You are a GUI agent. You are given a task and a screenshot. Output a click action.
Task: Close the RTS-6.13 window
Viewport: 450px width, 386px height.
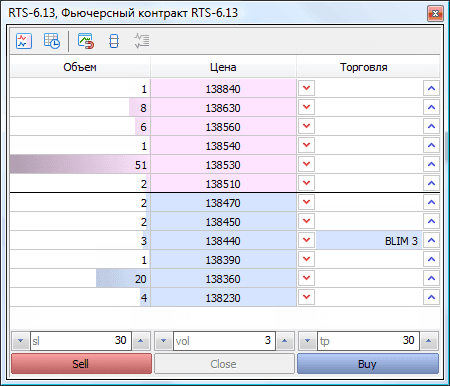coord(435,14)
